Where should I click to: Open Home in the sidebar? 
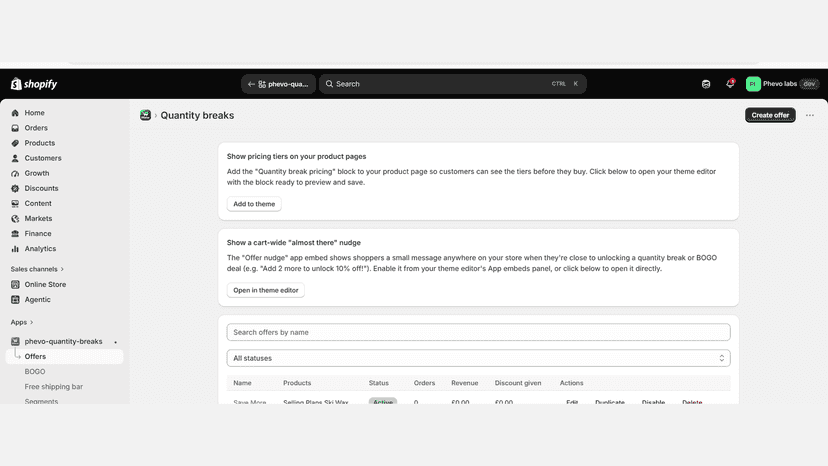[x=34, y=113]
